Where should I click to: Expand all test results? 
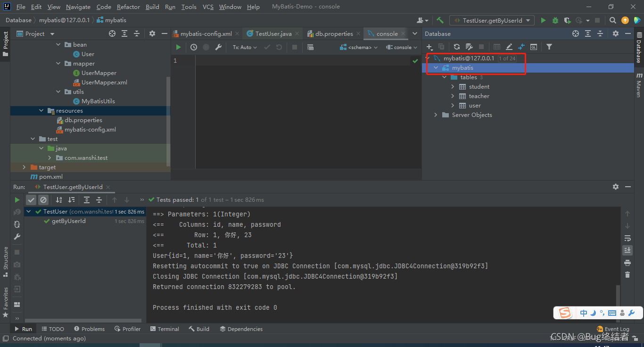tap(87, 200)
